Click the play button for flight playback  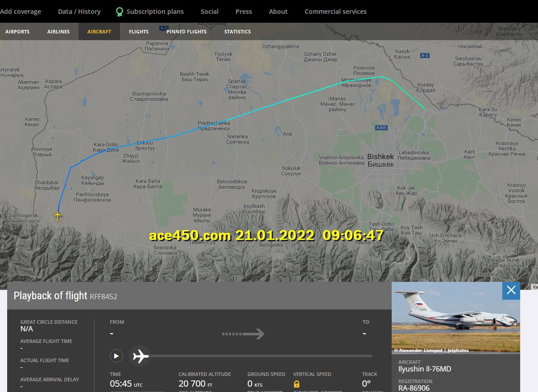coord(116,356)
